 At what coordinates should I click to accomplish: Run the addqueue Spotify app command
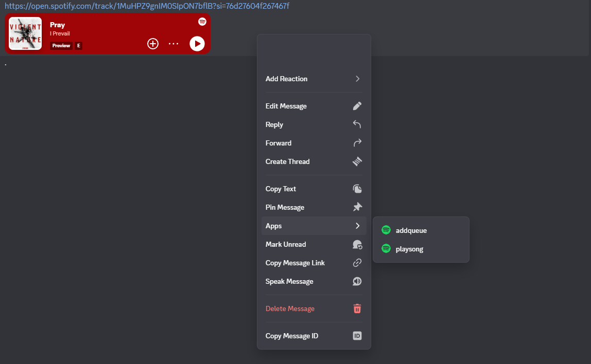pyautogui.click(x=411, y=230)
